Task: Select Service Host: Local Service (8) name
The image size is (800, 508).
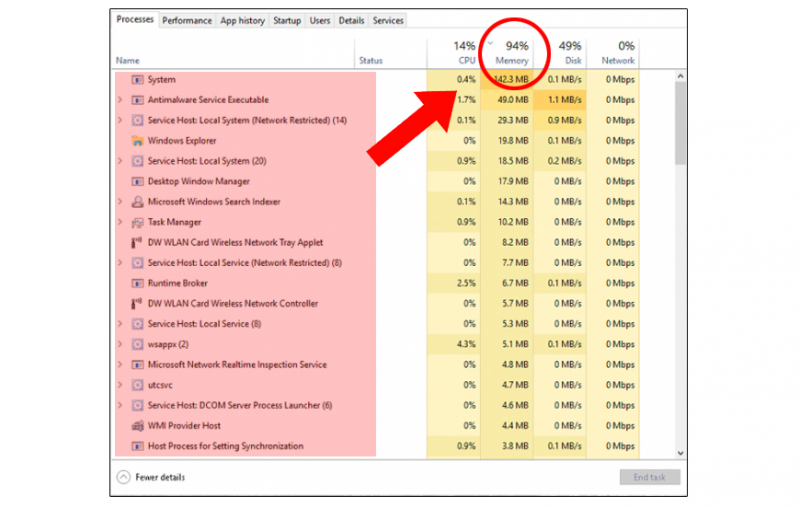Action: point(204,324)
